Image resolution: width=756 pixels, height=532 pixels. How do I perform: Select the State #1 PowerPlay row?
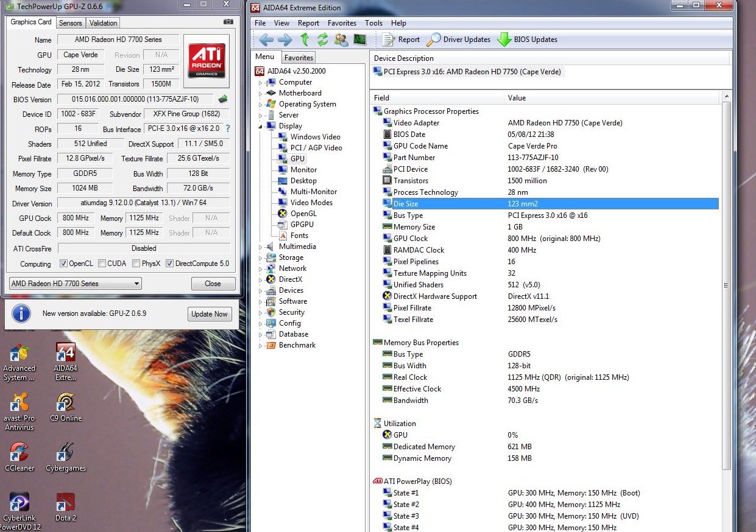pyautogui.click(x=550, y=493)
